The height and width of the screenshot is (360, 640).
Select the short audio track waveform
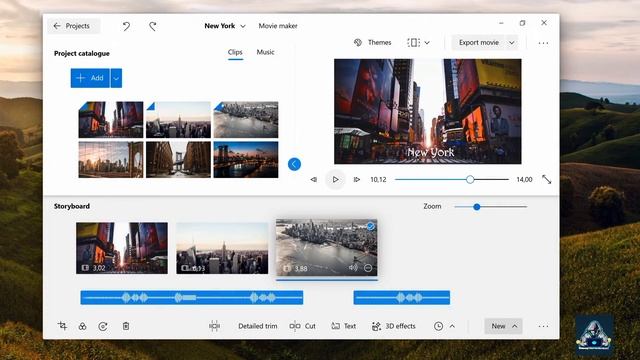coord(402,298)
